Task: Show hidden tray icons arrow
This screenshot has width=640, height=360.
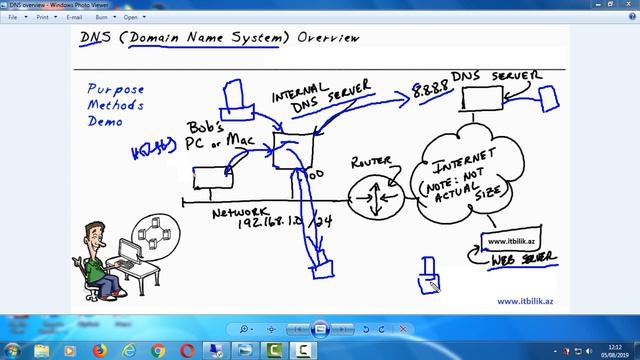Action: click(x=555, y=351)
